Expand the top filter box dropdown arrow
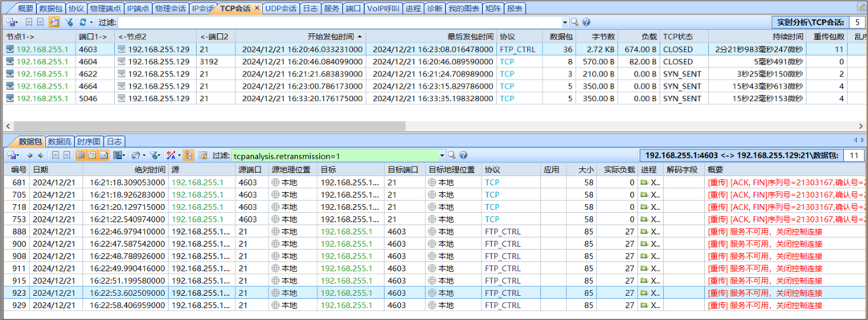This screenshot has width=868, height=320. pos(565,23)
